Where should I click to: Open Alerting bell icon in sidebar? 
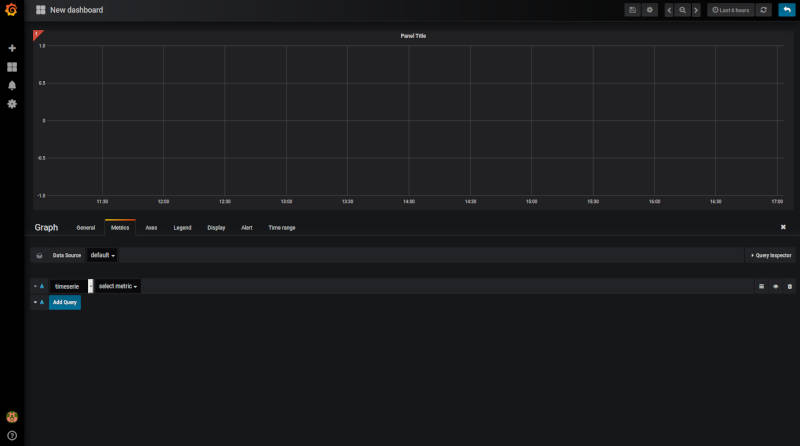pos(12,85)
